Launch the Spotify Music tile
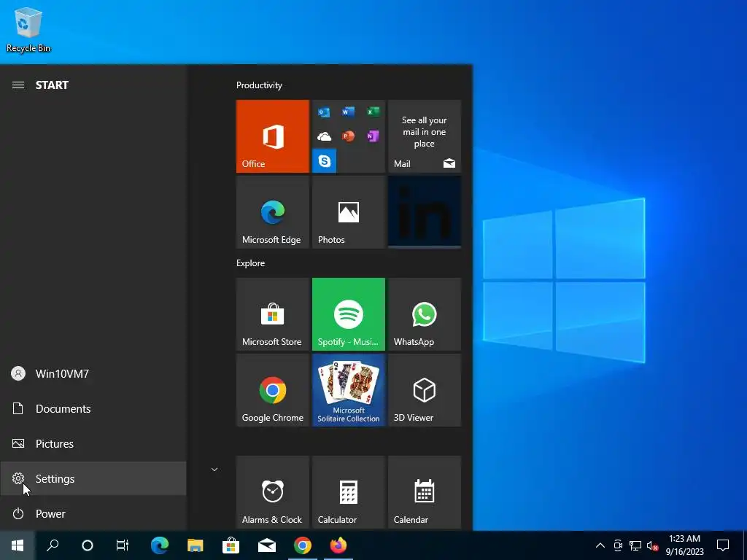The image size is (747, 560). pos(349,314)
